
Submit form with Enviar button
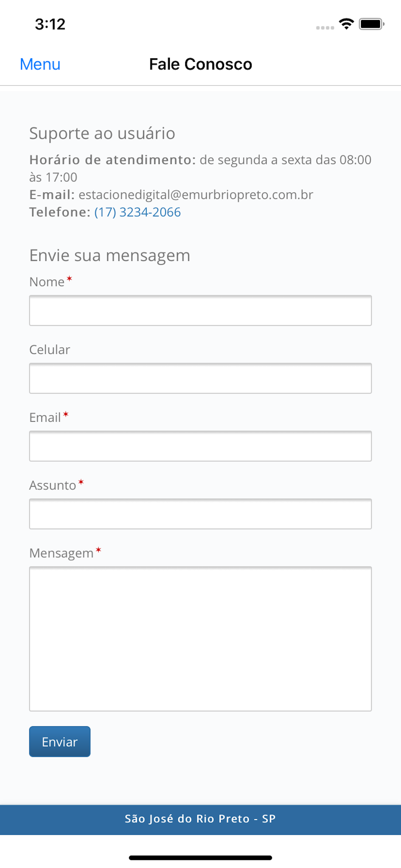pyautogui.click(x=60, y=741)
